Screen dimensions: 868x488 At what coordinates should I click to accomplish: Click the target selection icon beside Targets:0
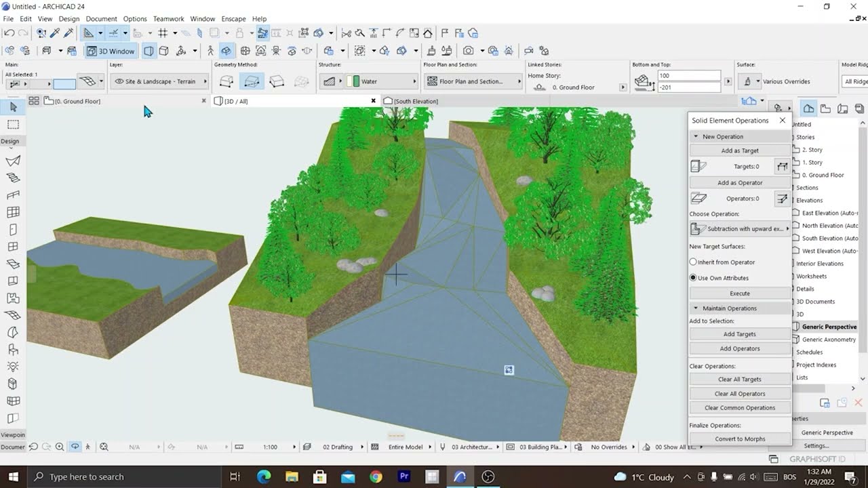click(782, 166)
